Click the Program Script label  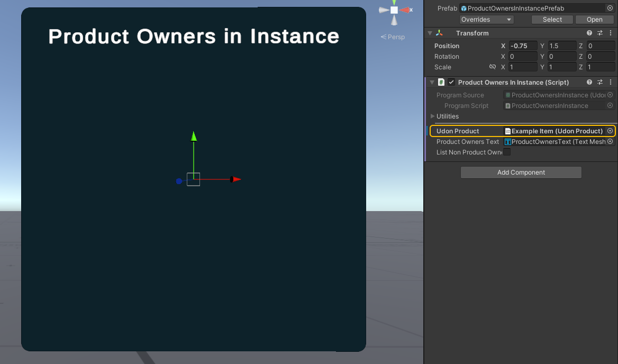pyautogui.click(x=466, y=106)
